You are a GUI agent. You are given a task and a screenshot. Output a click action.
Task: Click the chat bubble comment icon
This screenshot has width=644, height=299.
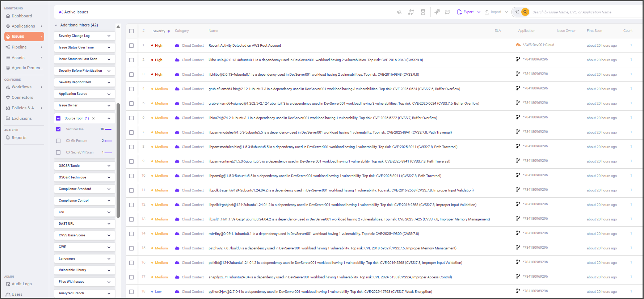click(x=447, y=12)
